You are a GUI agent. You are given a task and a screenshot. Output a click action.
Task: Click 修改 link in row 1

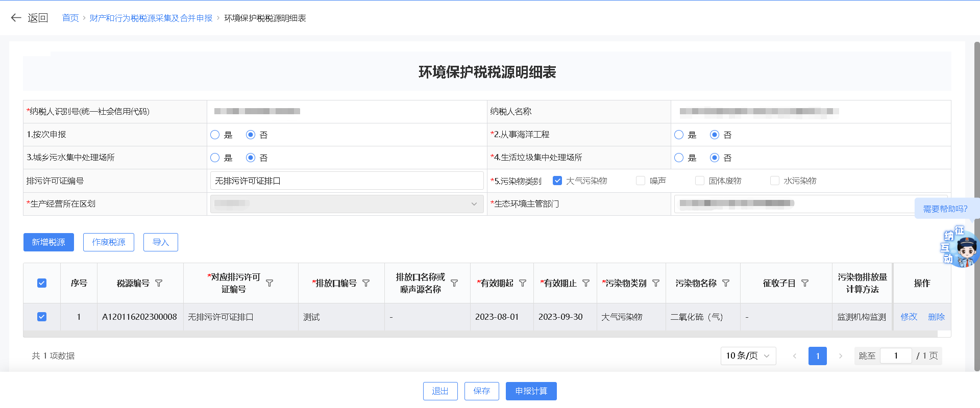(909, 317)
